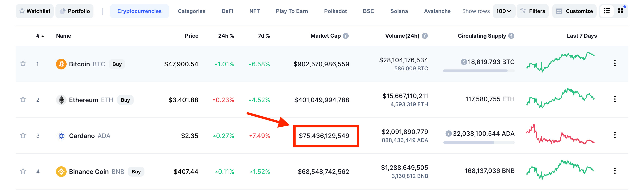This screenshot has width=644, height=190.
Task: Open the Filters panel
Action: pyautogui.click(x=532, y=11)
